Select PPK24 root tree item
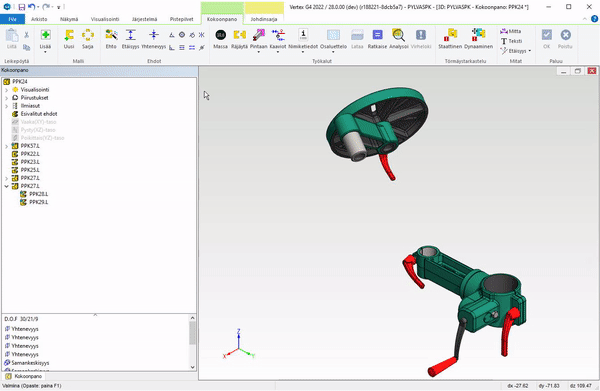 coord(16,82)
